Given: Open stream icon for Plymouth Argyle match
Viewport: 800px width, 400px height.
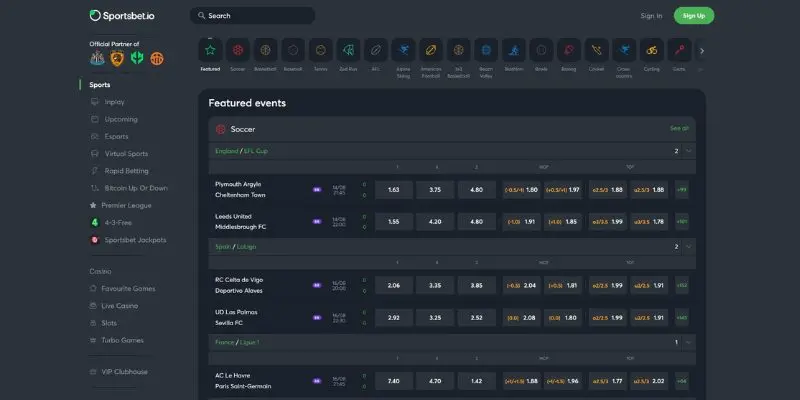Looking at the screenshot, I should point(317,190).
